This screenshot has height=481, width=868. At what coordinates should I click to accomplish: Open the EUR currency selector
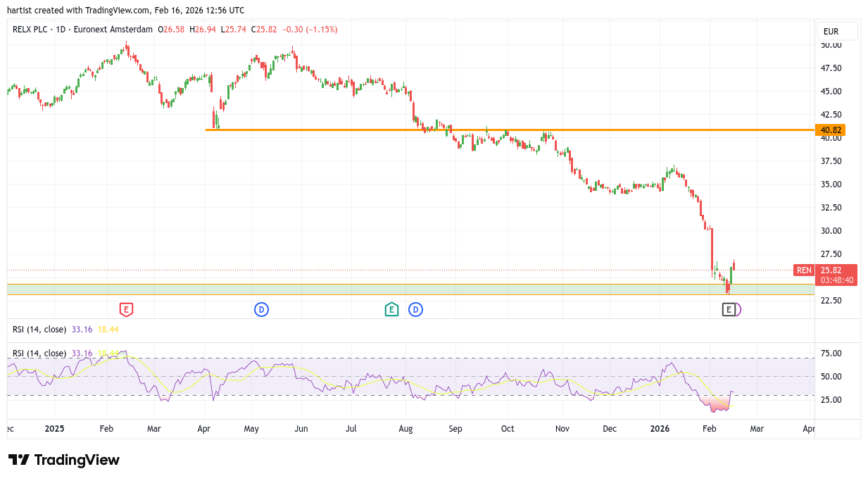836,32
